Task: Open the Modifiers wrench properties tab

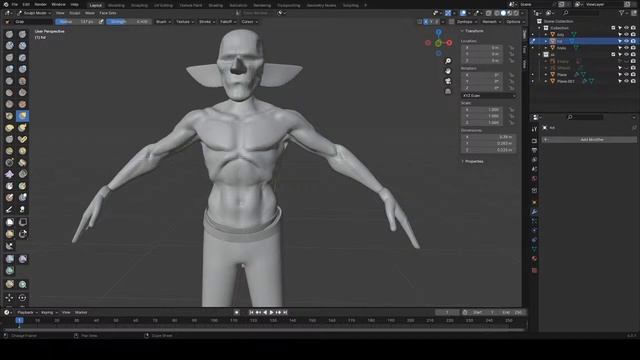Action: click(x=534, y=211)
